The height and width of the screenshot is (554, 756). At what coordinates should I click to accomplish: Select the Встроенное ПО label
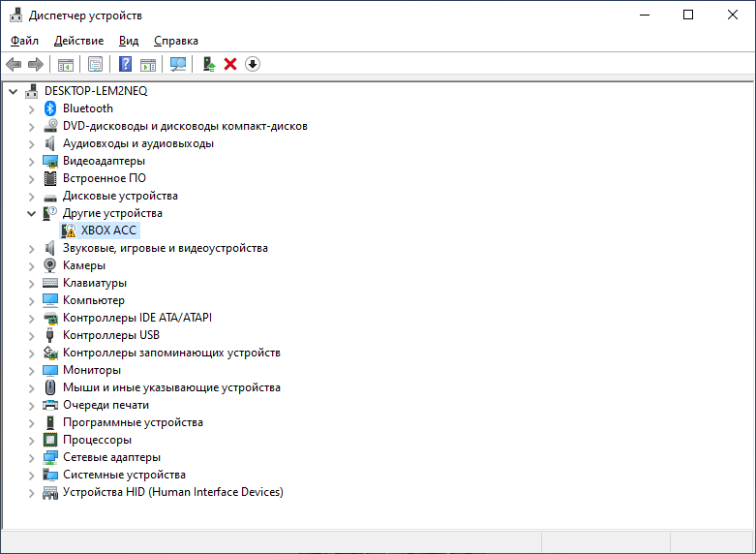click(105, 178)
